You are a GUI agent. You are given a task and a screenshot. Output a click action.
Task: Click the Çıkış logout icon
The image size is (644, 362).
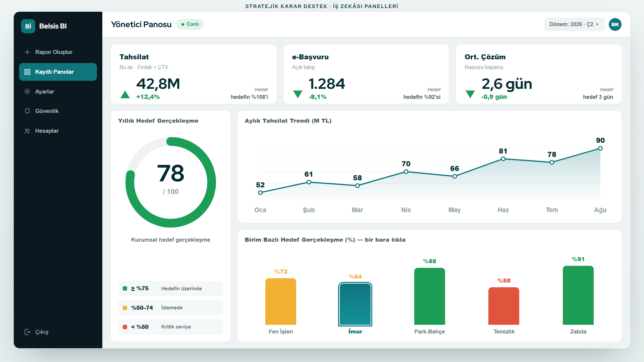(x=27, y=332)
